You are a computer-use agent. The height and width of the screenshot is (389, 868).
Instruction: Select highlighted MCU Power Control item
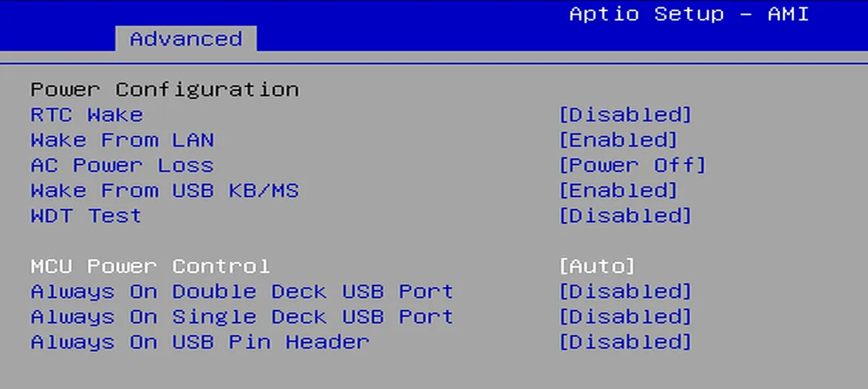click(150, 266)
